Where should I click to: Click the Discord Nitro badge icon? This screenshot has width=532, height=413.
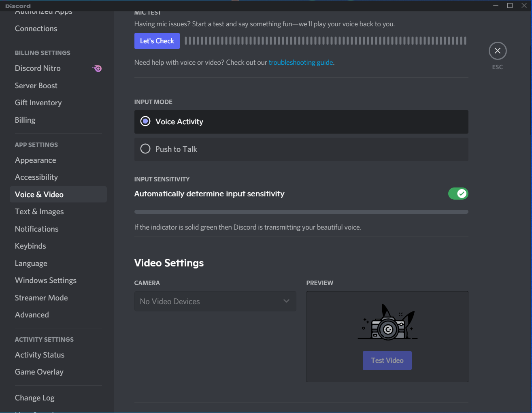97,68
